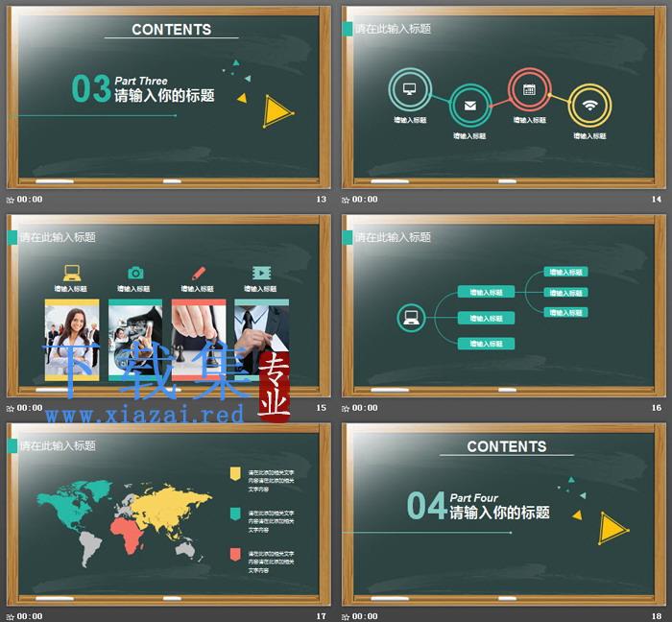
Task: Click the smiling woman photo on slide 15
Action: pos(72,340)
